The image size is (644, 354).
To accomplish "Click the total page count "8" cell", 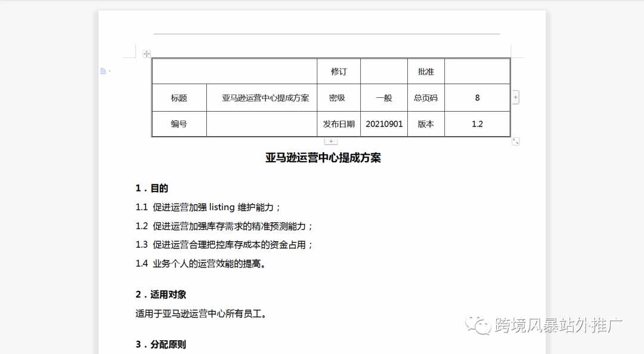I will [477, 98].
